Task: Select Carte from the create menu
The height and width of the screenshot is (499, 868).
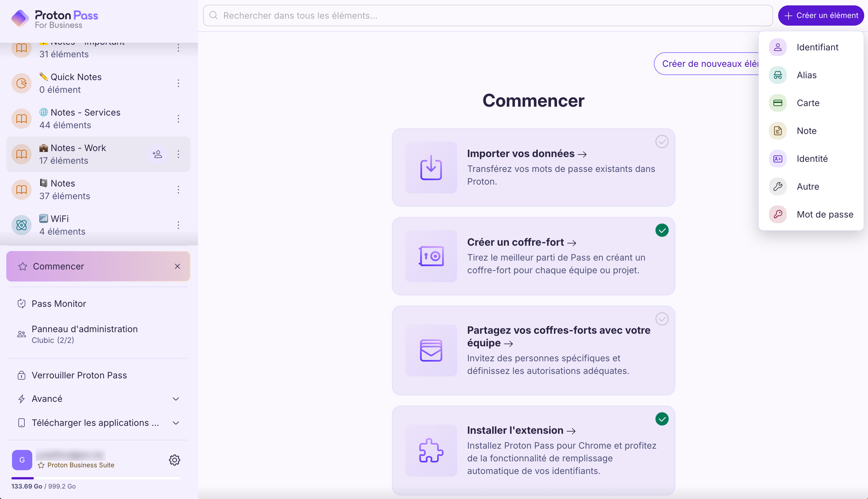Action: [x=811, y=103]
